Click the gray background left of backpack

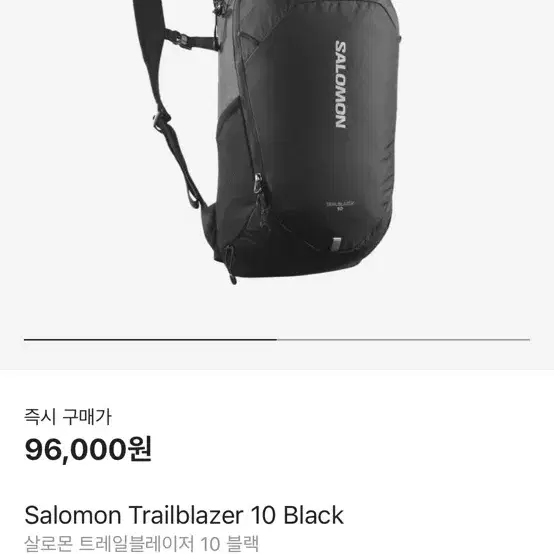tap(67, 159)
